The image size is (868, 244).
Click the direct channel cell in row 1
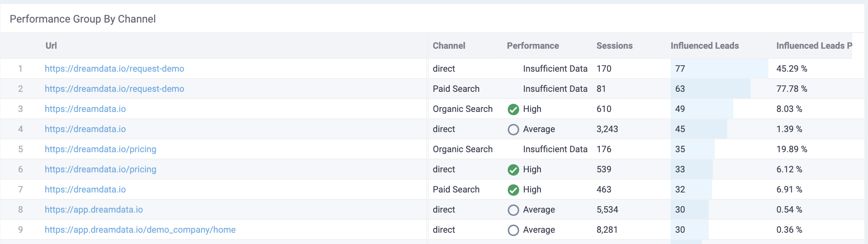coord(444,68)
